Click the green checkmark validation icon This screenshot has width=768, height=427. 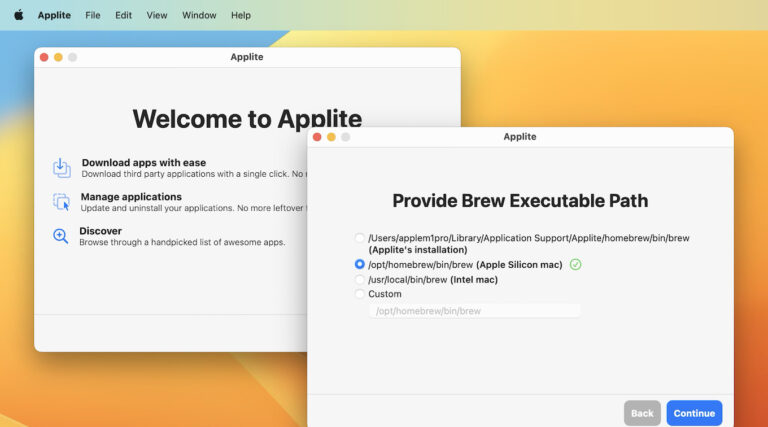[x=576, y=265]
